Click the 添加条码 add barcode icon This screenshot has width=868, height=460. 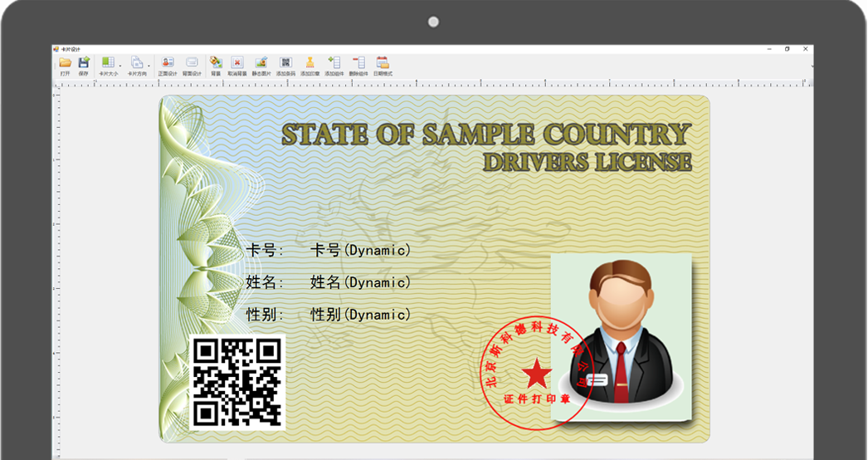click(x=285, y=62)
